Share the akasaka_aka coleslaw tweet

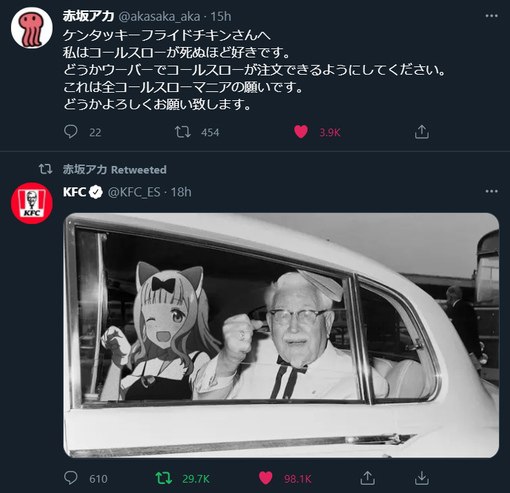(x=422, y=132)
